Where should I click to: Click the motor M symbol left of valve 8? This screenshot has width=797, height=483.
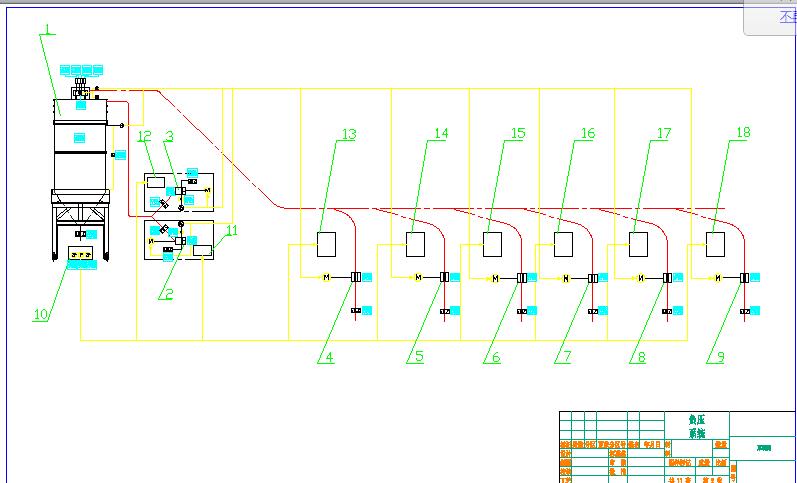641,278
